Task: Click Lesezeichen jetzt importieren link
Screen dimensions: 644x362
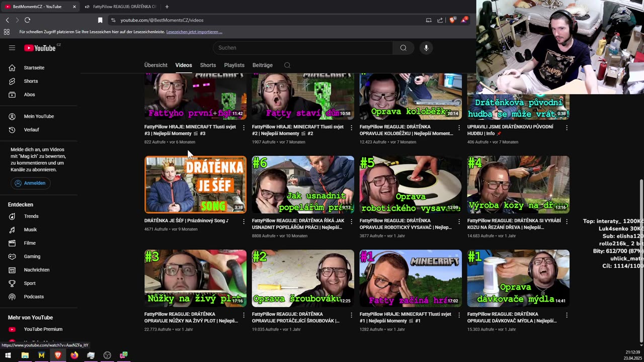Action: point(194,32)
